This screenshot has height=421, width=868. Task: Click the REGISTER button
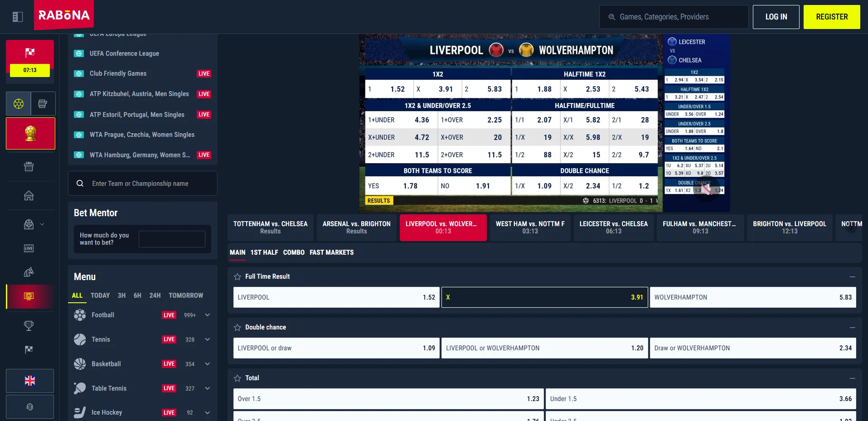832,17
